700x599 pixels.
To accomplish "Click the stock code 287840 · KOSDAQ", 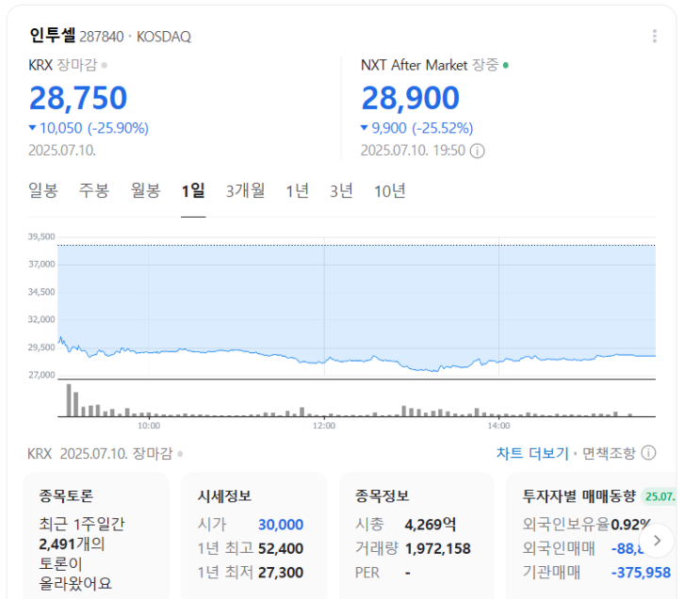I will tap(136, 37).
